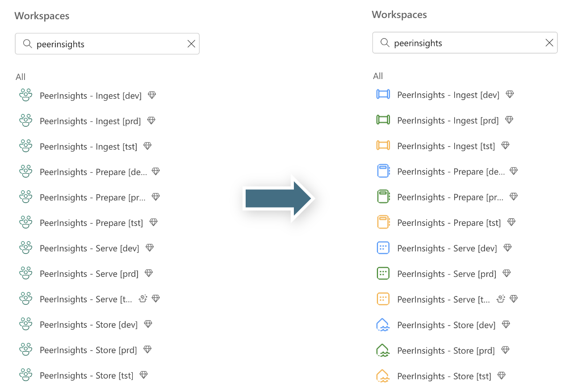This screenshot has height=392, width=569.
Task: Click the 'All' heading above the colored-icons list
Action: coord(378,75)
